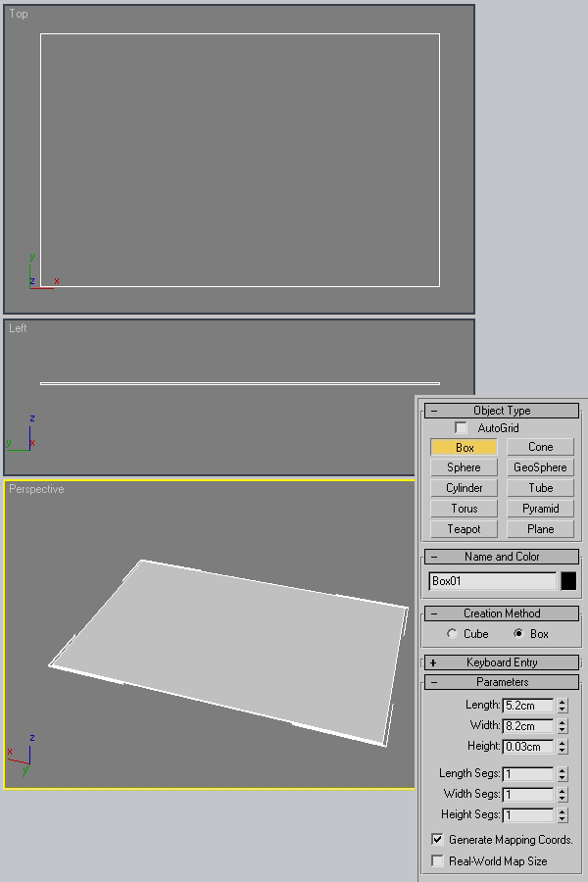This screenshot has height=882, width=588.
Task: Collapse the Creation Method rollout
Action: pyautogui.click(x=502, y=613)
